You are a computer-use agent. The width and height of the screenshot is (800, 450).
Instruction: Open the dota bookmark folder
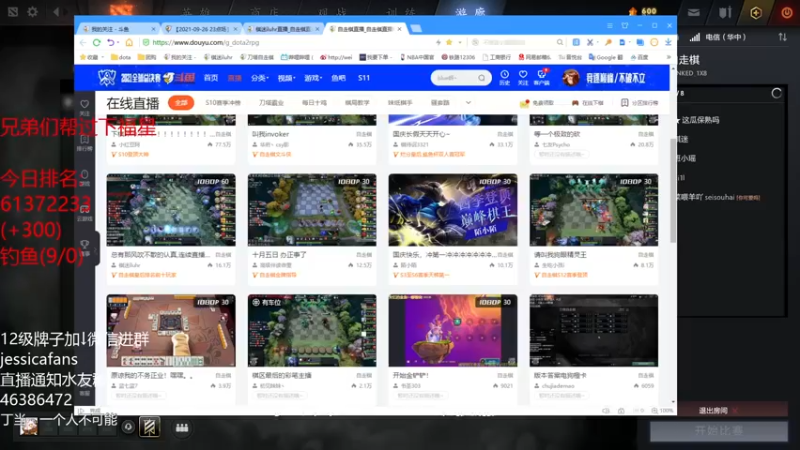point(121,57)
